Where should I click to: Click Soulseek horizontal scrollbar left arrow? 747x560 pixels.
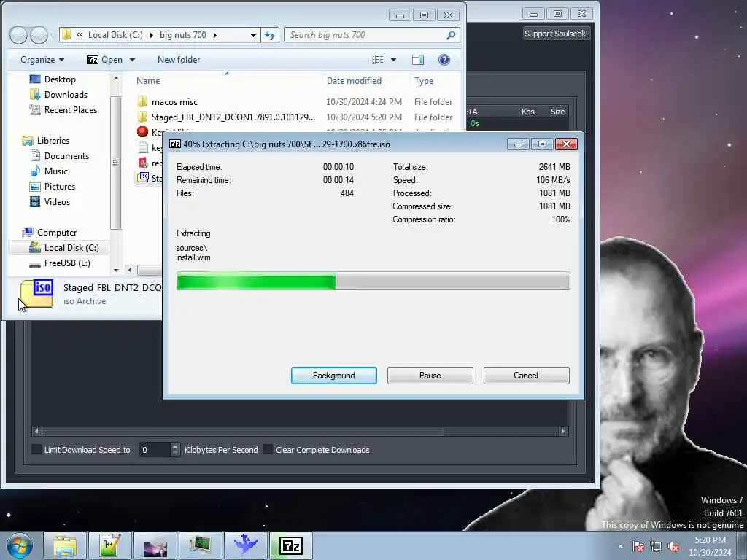36,431
